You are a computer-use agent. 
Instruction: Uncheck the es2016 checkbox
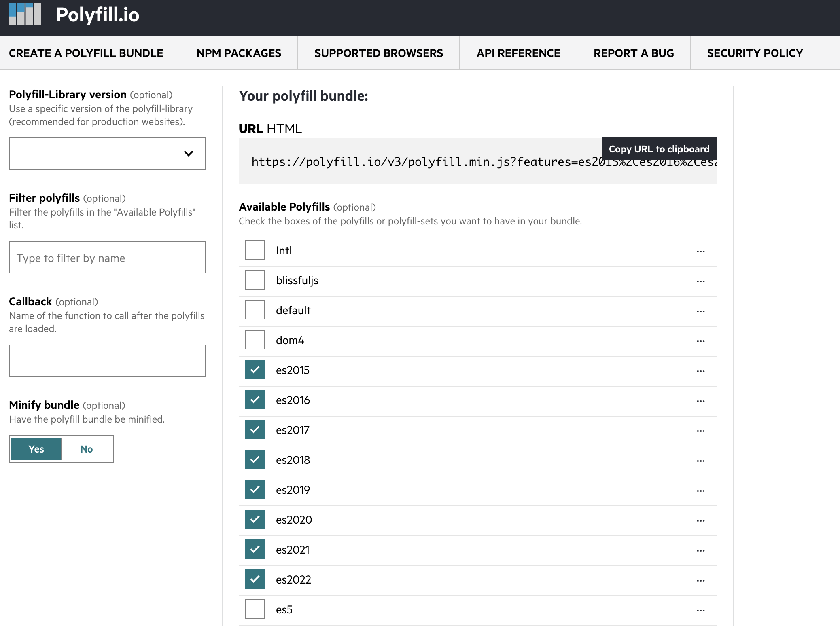[255, 400]
